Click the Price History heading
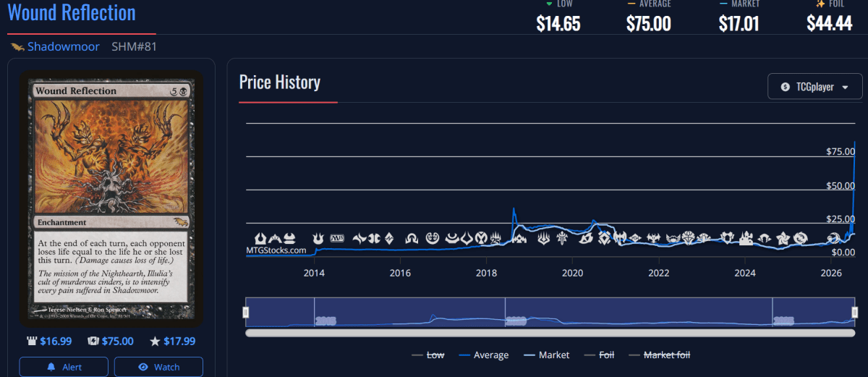 click(280, 82)
